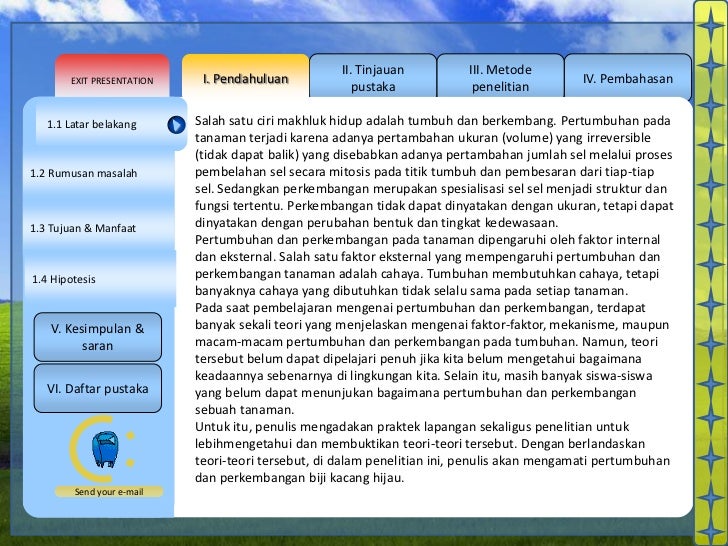Open 1.2 Rumusan masalah section
728x546 pixels.
click(x=99, y=173)
